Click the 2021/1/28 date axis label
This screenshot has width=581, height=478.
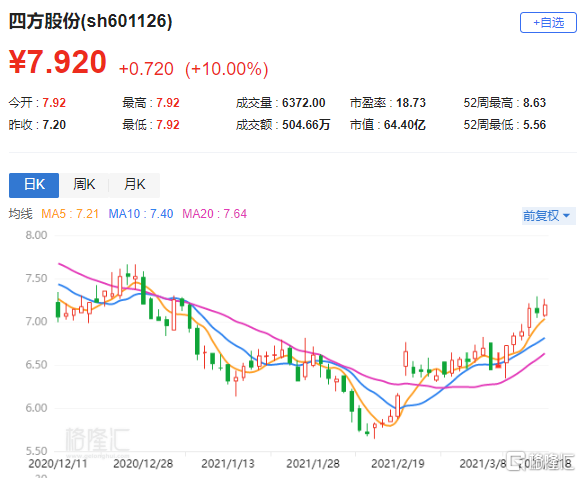pyautogui.click(x=313, y=464)
